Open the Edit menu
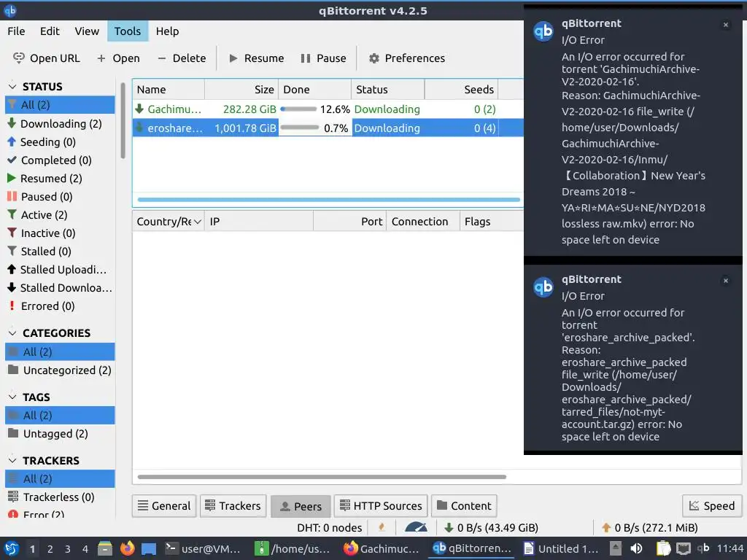Screen dimensions: 747x560 click(50, 31)
